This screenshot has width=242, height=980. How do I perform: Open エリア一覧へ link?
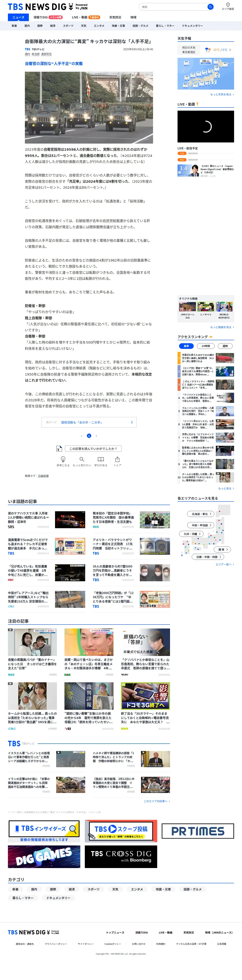click(x=224, y=565)
